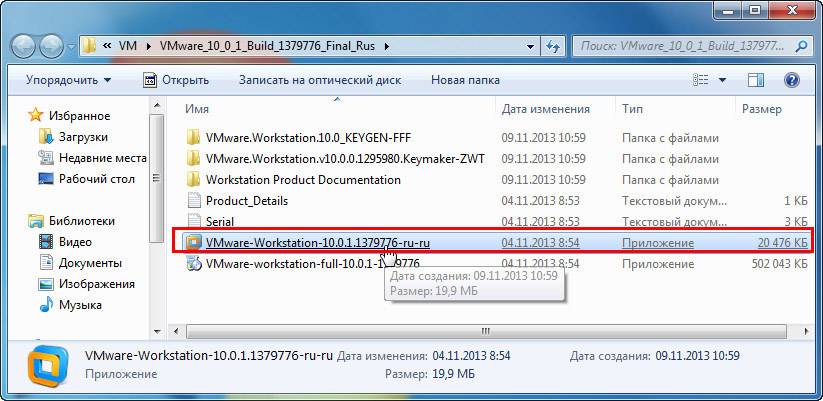Click the Видео filmstrip icon
823x401 pixels.
tap(46, 242)
